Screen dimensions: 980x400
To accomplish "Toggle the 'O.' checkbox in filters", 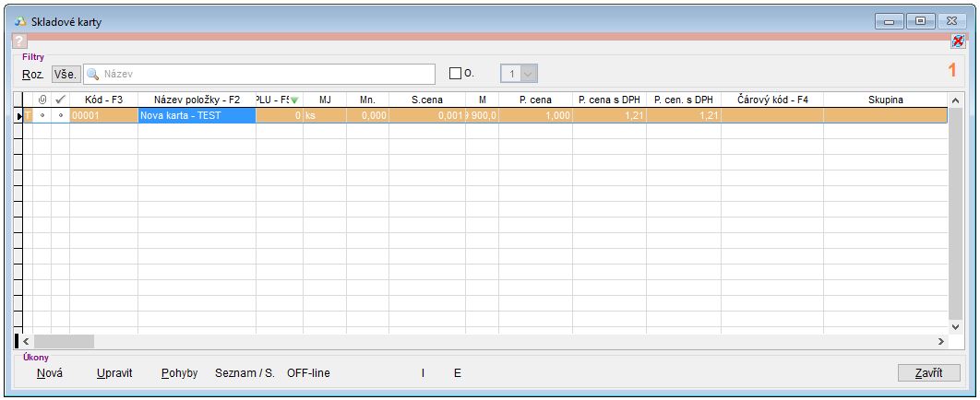I will point(455,74).
